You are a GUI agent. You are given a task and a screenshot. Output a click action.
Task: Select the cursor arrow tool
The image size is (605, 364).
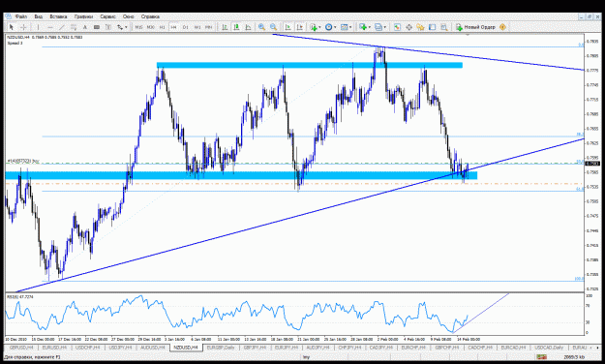click(x=12, y=27)
